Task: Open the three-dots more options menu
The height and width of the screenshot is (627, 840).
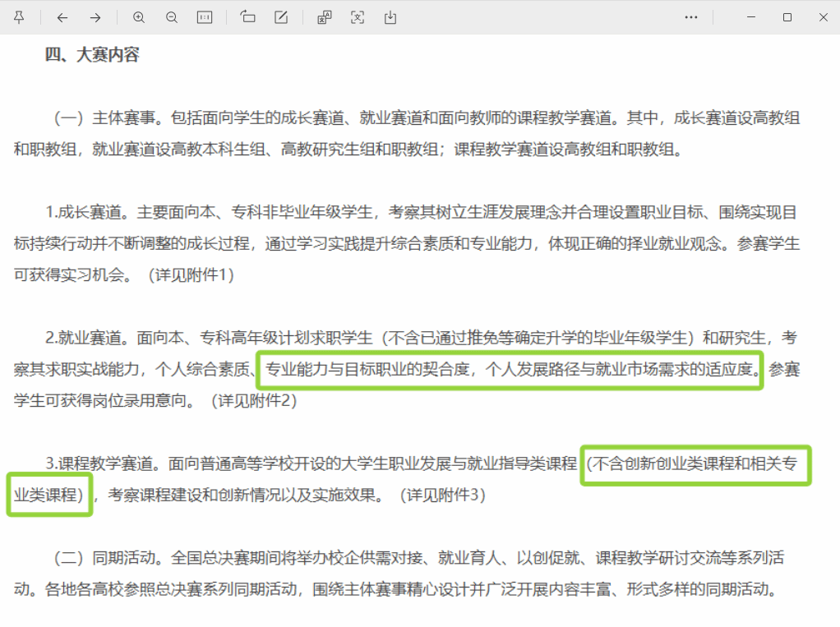Action: 691,17
